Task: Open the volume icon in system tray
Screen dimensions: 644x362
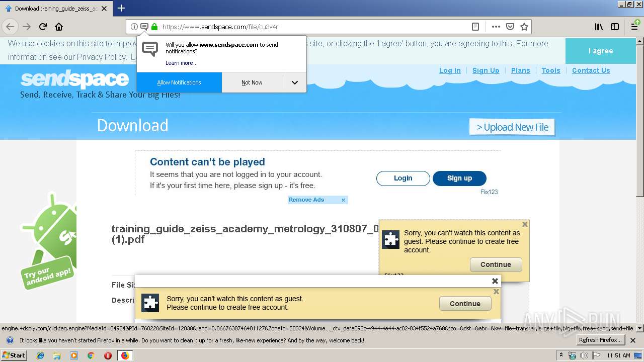Action: point(584,355)
